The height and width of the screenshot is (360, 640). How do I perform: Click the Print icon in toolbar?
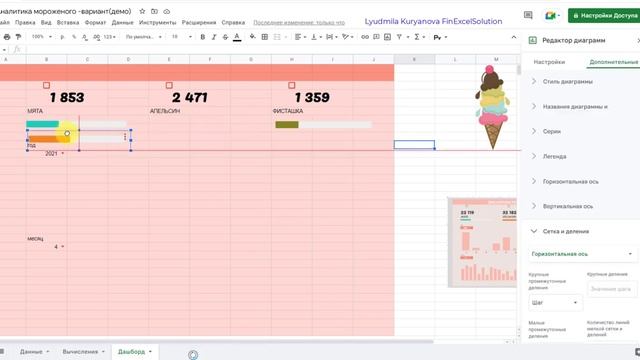[x=7, y=37]
